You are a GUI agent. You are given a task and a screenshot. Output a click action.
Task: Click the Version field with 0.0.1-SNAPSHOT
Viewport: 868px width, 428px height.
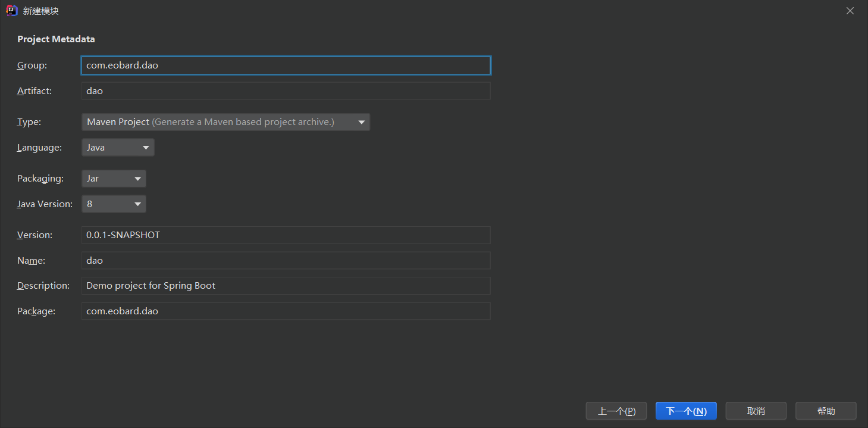286,235
